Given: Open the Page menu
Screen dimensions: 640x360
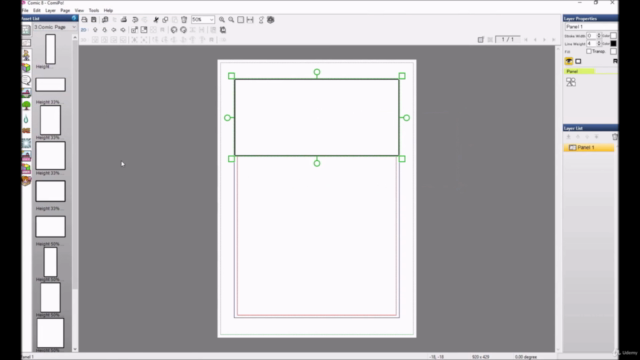Looking at the screenshot, I should pos(65,10).
